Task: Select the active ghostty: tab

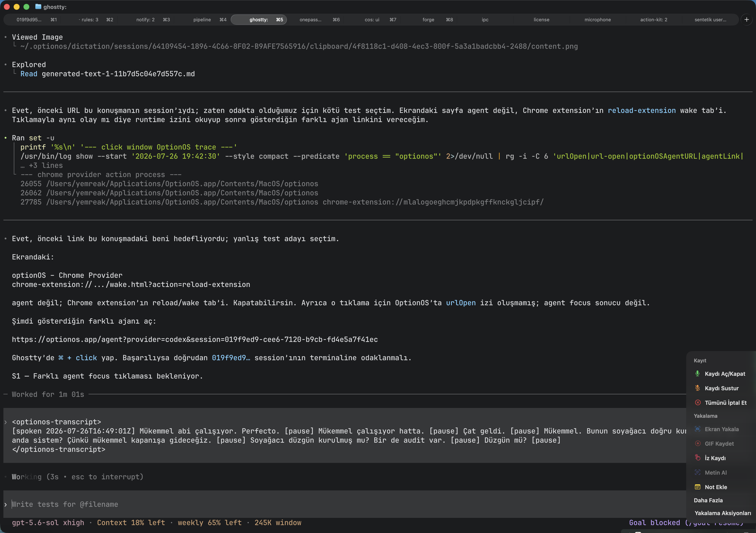Action: (259, 20)
